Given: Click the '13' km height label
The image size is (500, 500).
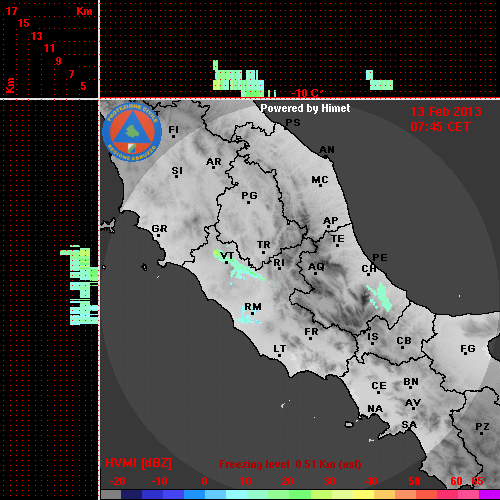Looking at the screenshot, I should tap(37, 36).
